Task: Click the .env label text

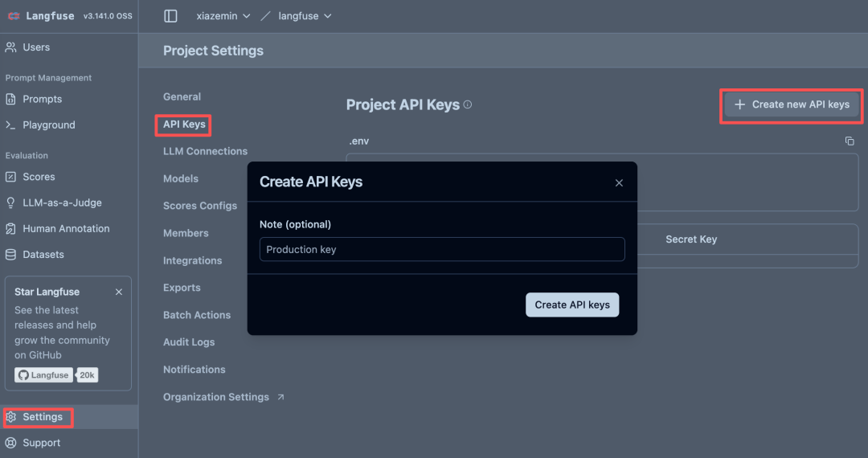Action: coord(358,141)
